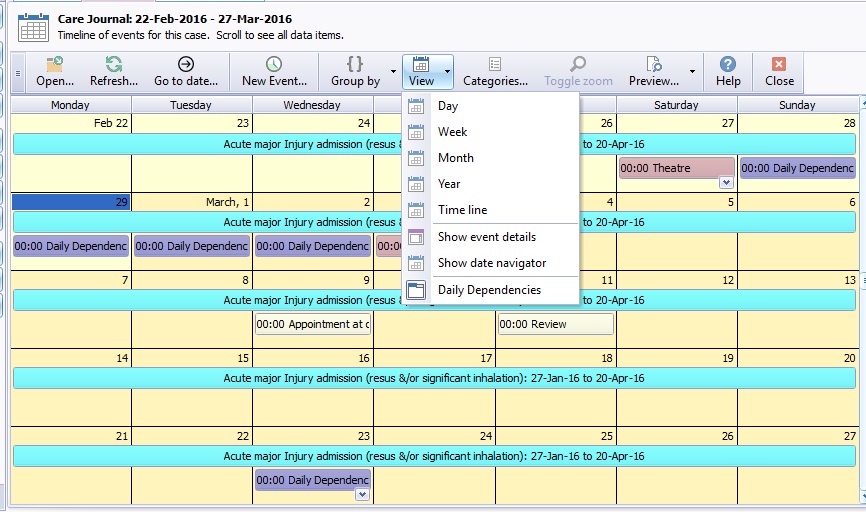866x512 pixels.
Task: Collapse the View dropdown arrow
Action: pos(447,71)
